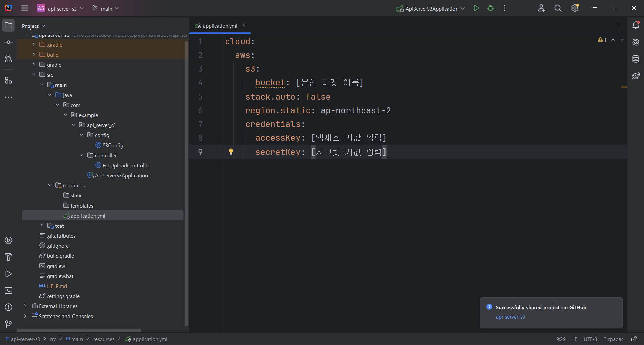Open Code With Me user icon
This screenshot has height=345, width=644.
(x=541, y=8)
